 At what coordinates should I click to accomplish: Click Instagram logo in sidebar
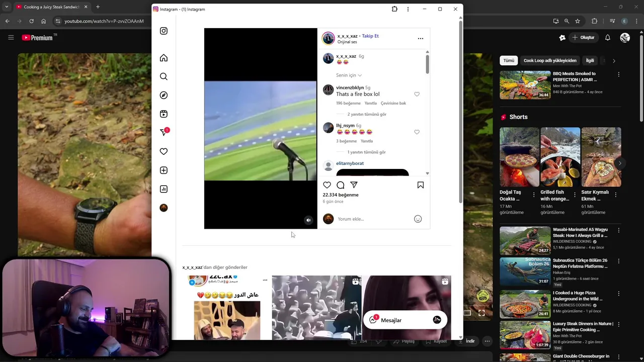(x=164, y=31)
